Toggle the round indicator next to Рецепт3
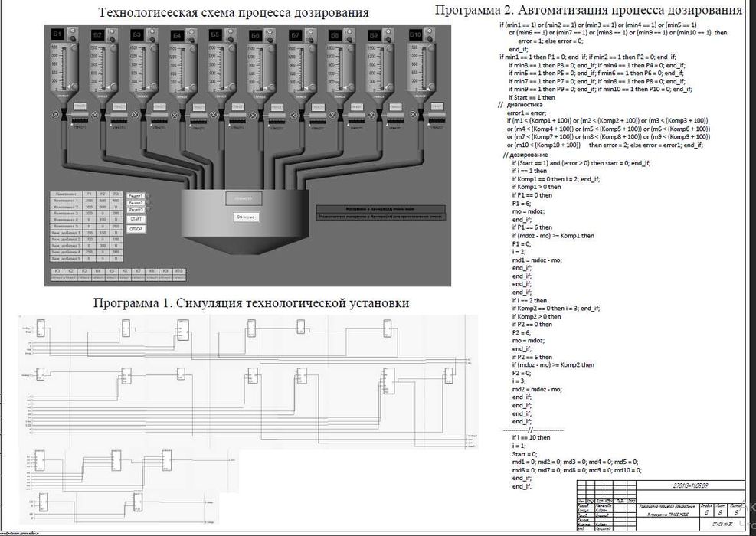The width and height of the screenshot is (756, 536). pyautogui.click(x=148, y=210)
